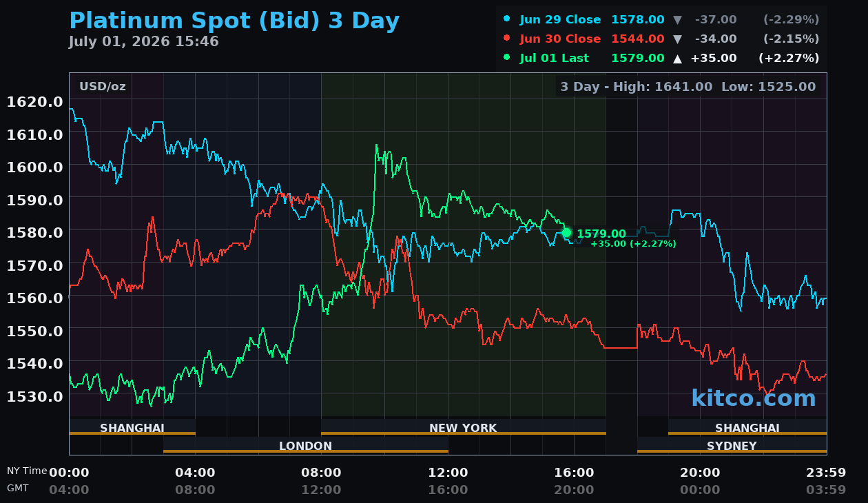
Task: Click the +35.00 (+2.27%) chart callout
Action: (x=633, y=244)
